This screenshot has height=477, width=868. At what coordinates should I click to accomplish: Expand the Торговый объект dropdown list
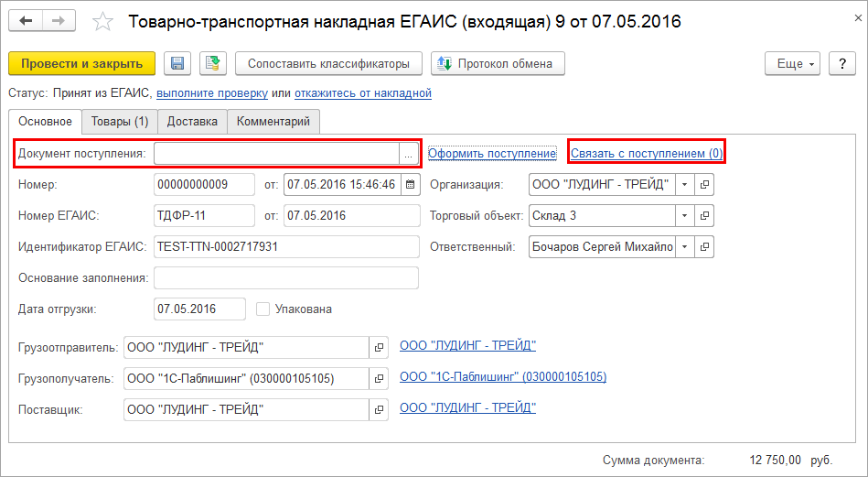684,216
